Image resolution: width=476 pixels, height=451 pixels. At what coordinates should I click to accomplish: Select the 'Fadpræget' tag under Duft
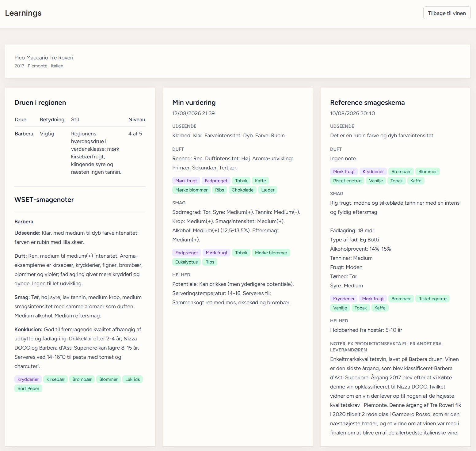click(x=216, y=181)
